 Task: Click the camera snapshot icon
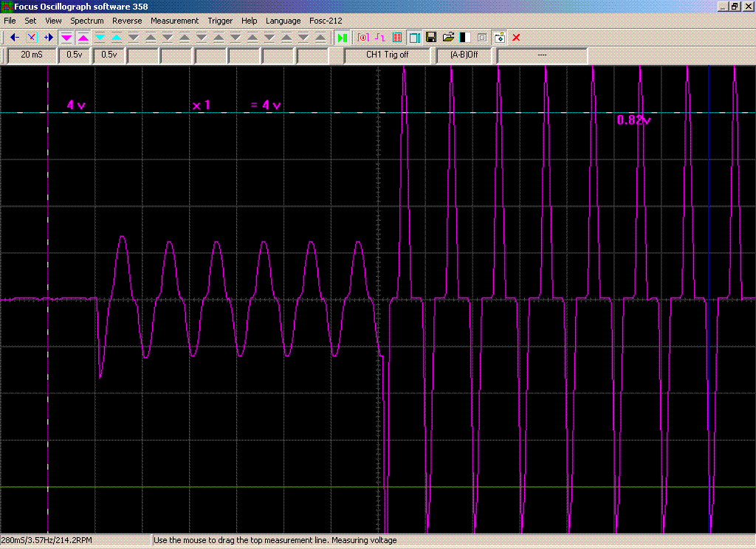point(499,37)
